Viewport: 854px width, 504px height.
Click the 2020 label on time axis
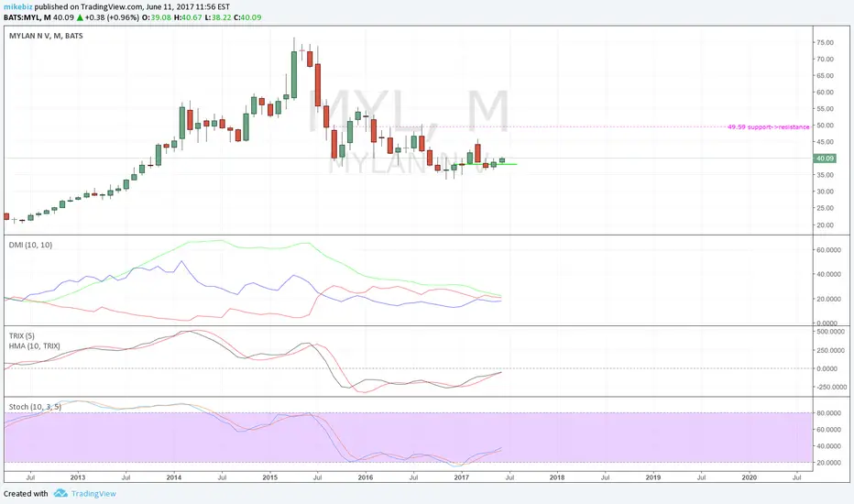tap(750, 477)
